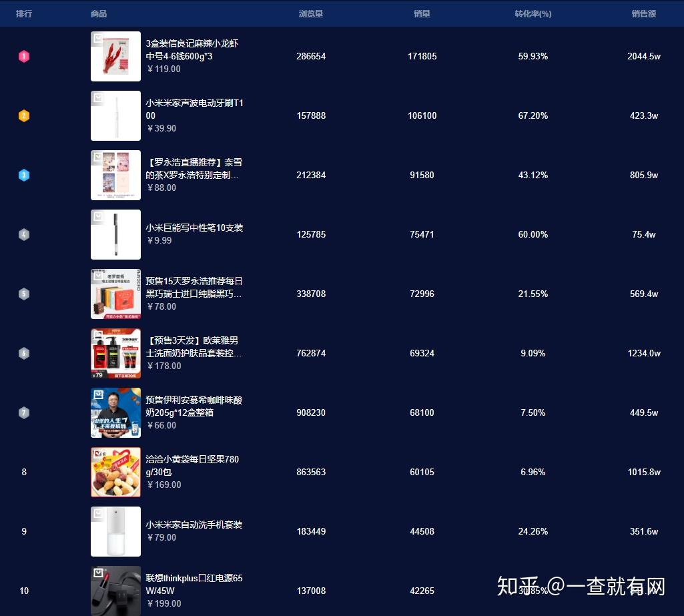Open product 预售伊利安慕希咖啡味酸奶
684x616 pixels.
[x=194, y=406]
